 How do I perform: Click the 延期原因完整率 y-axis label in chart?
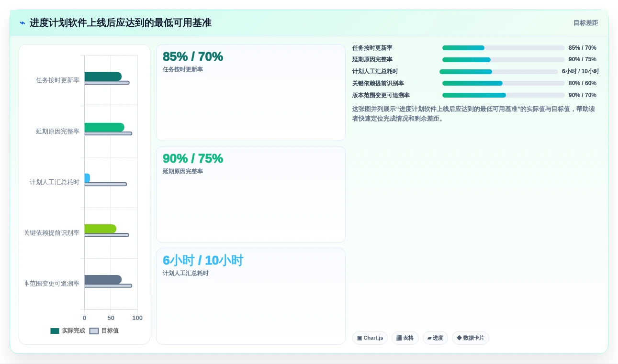(57, 132)
